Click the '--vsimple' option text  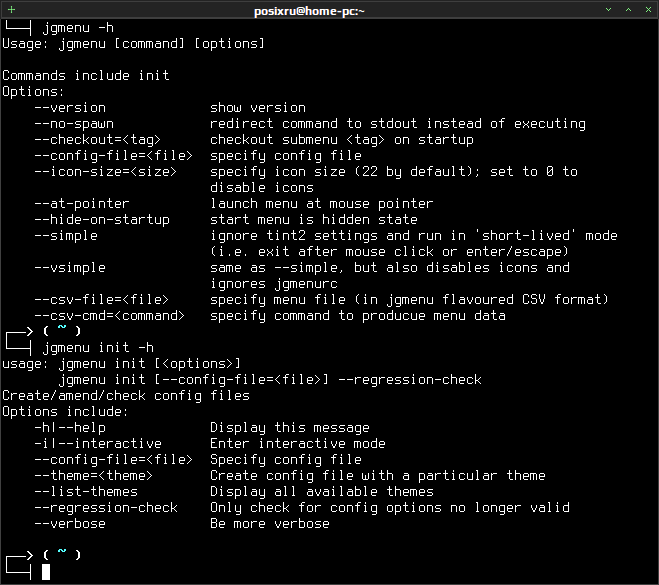click(70, 268)
